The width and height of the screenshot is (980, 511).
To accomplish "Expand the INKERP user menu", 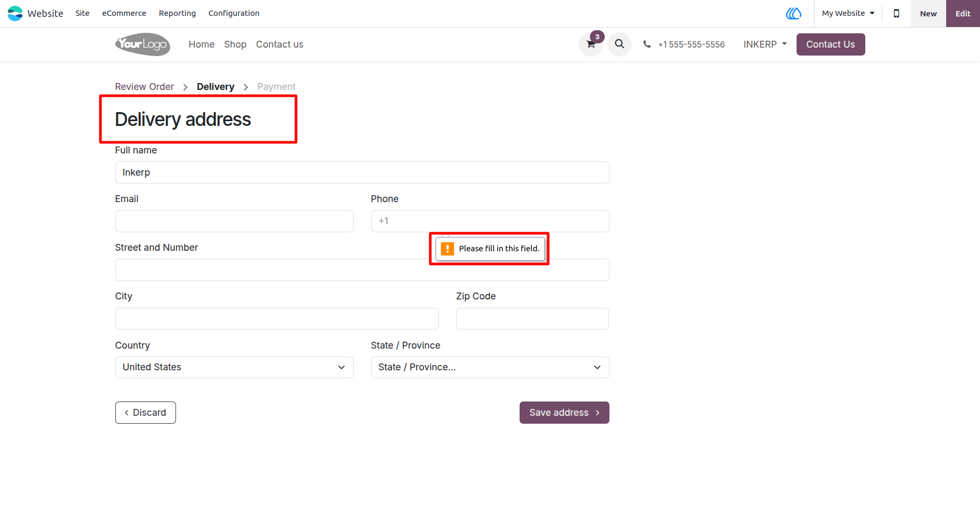I will click(x=765, y=44).
